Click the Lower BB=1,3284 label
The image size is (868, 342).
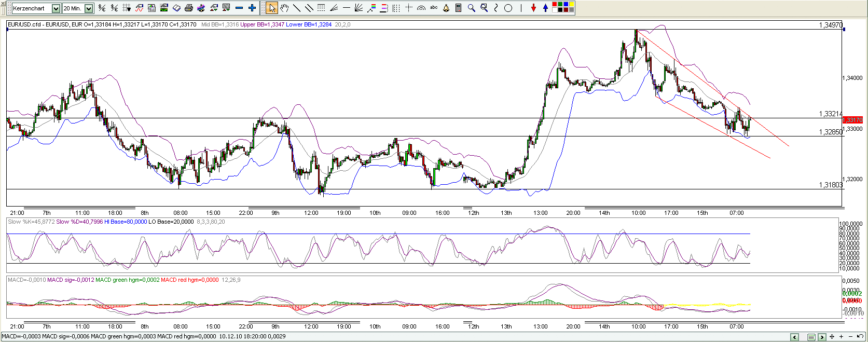[x=309, y=24]
